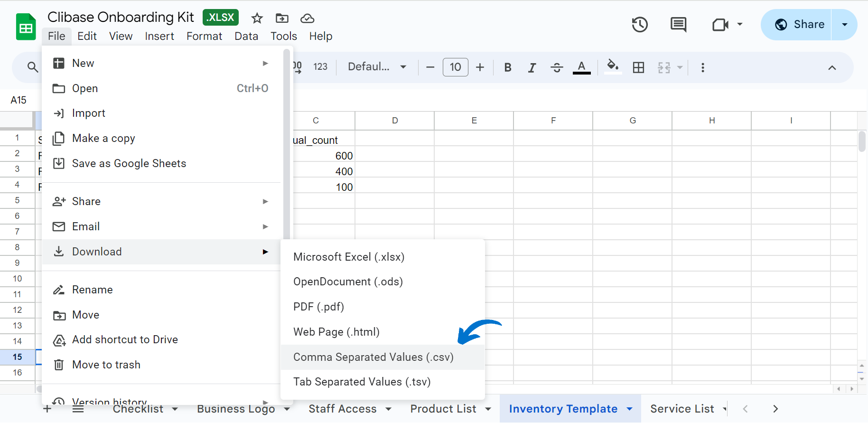Open version history clock icon
868x423 pixels.
[x=640, y=25]
